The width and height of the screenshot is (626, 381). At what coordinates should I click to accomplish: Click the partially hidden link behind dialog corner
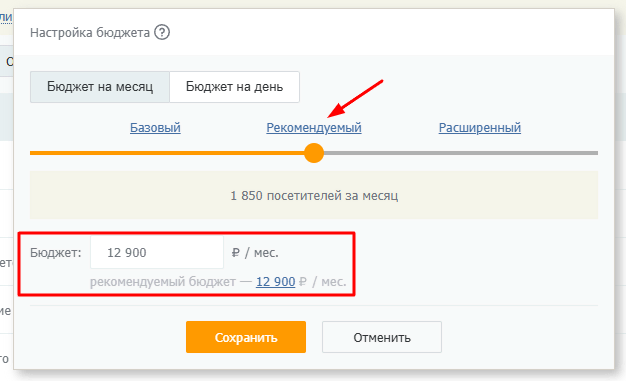coord(6,17)
